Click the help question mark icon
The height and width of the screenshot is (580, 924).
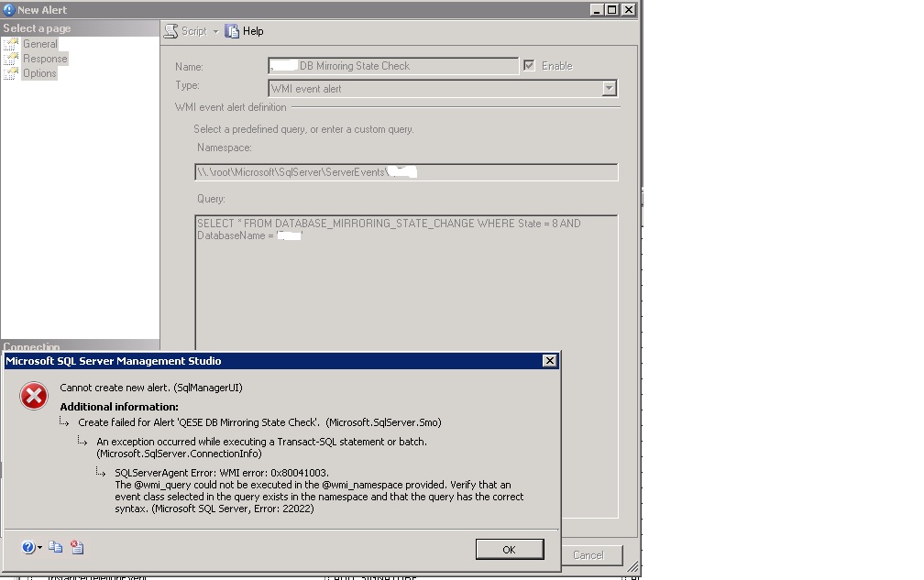tap(27, 548)
